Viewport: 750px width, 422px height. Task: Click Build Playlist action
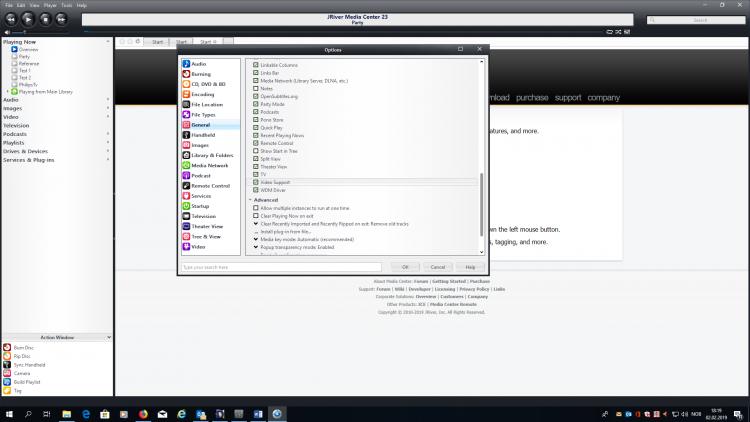pos(27,382)
